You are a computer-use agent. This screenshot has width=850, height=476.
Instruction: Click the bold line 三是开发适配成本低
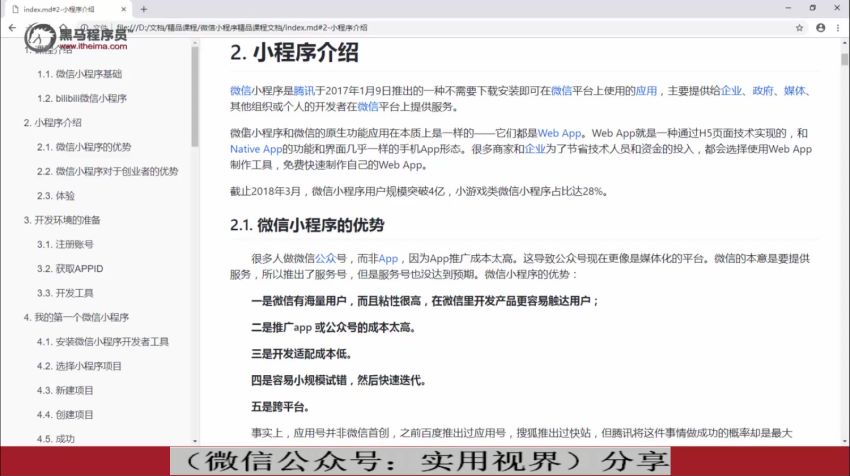[301, 354]
